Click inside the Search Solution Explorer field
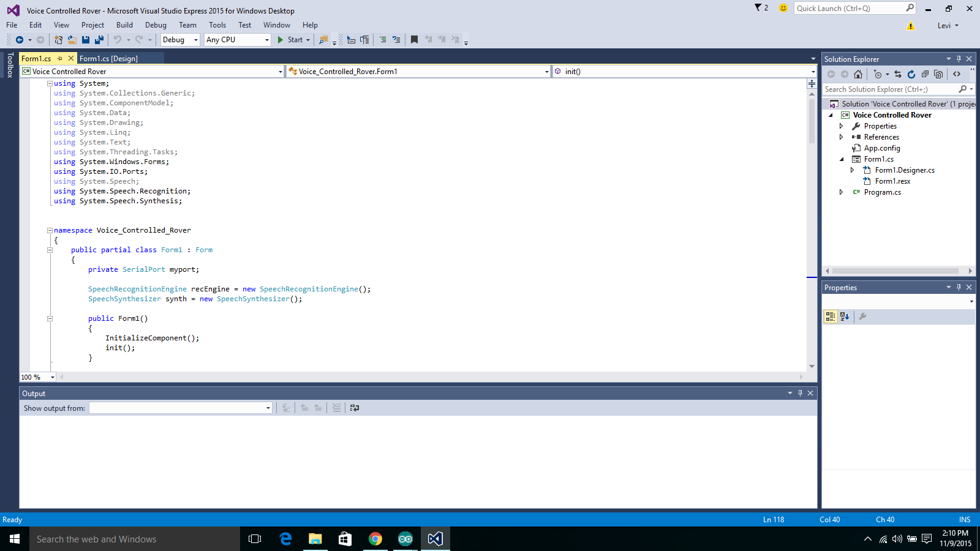980x551 pixels. pos(888,89)
